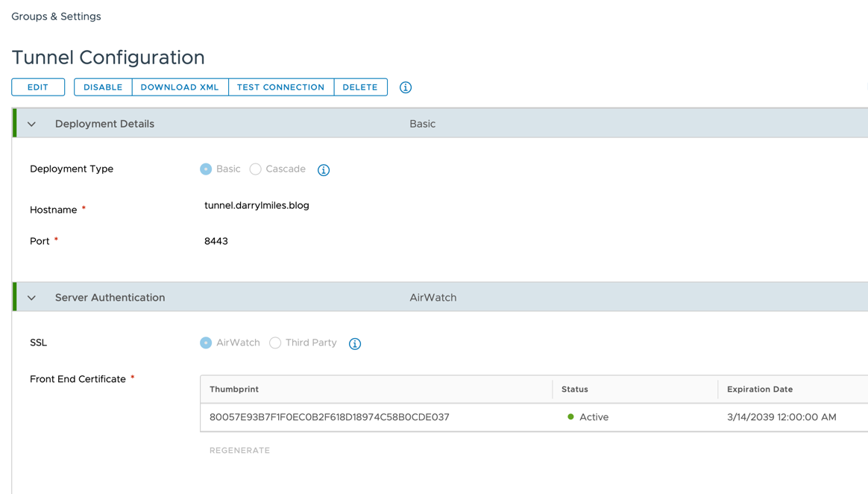The image size is (868, 494).
Task: Click Regenerate certificate link
Action: click(239, 451)
